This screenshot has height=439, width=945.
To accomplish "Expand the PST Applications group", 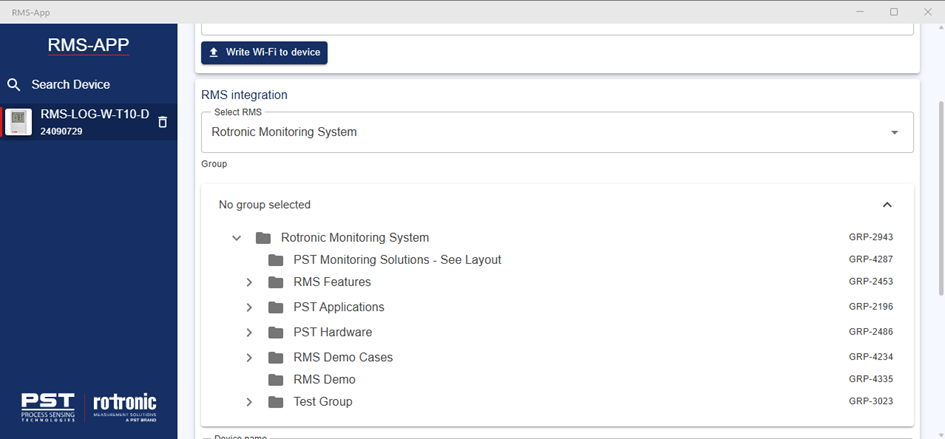I will (x=249, y=308).
